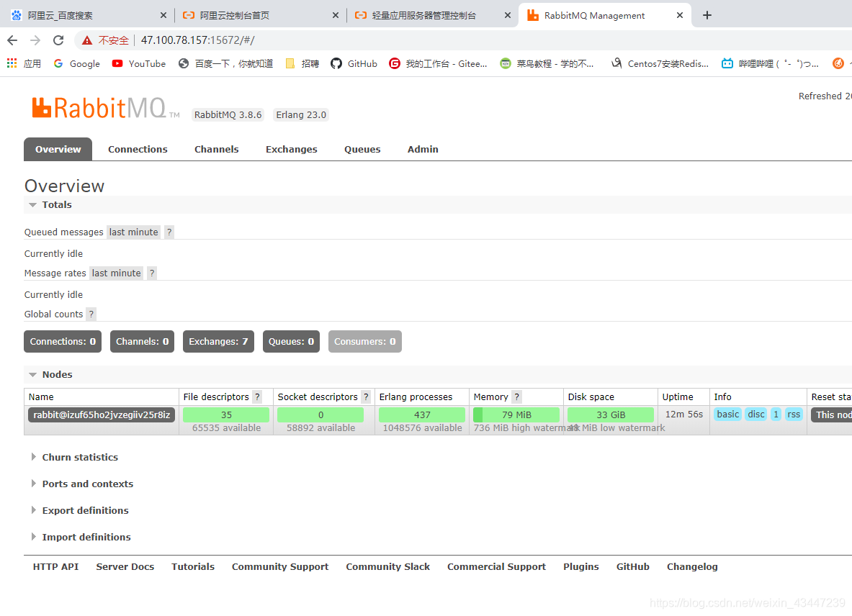852x616 pixels.
Task: Change Message rates last minute range
Action: coord(116,273)
